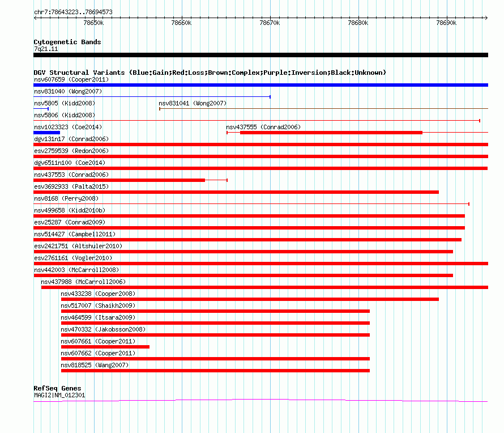Select the dgv6511n100 (Coe2014) label

[x=70, y=163]
